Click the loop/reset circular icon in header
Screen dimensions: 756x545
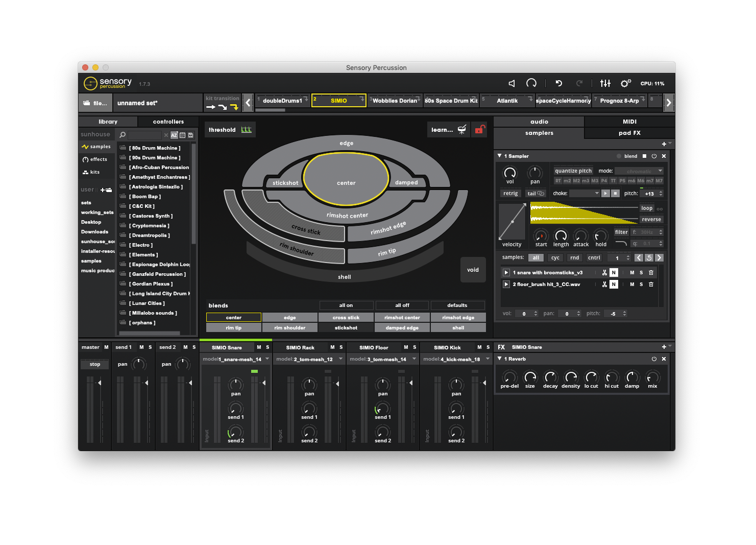(x=531, y=83)
